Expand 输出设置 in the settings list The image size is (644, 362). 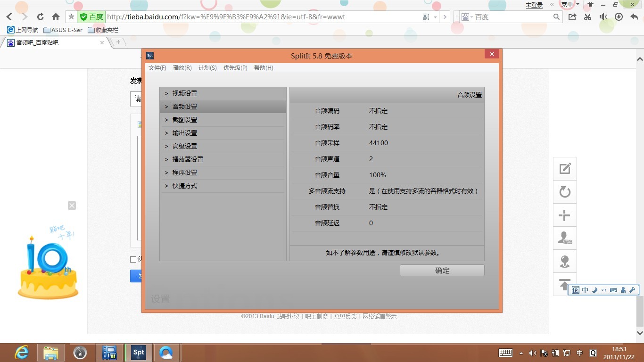pos(223,133)
